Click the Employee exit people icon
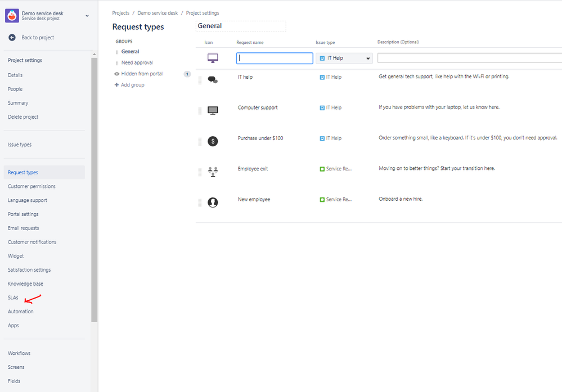This screenshot has height=392, width=562. [213, 172]
